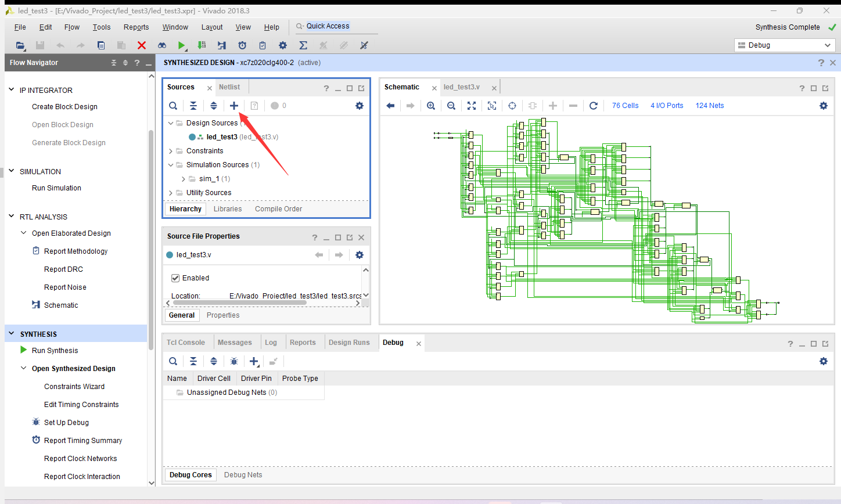Toggle the Enabled checkbox for led_test3.v
Screen dimensions: 841x504
[175, 278]
